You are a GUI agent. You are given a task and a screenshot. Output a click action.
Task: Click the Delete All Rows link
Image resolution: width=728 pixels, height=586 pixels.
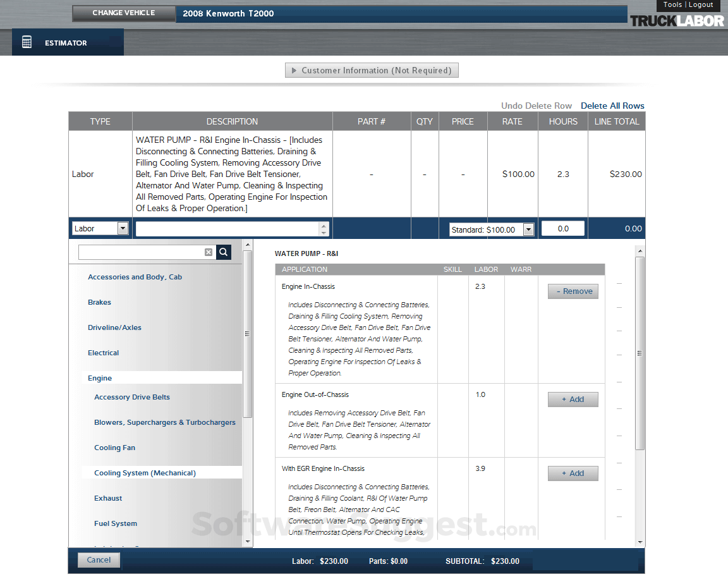click(x=612, y=106)
